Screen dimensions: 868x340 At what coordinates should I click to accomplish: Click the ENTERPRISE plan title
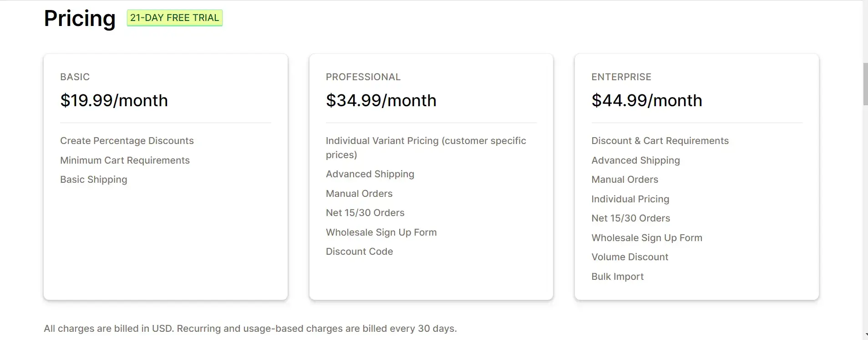click(x=621, y=77)
